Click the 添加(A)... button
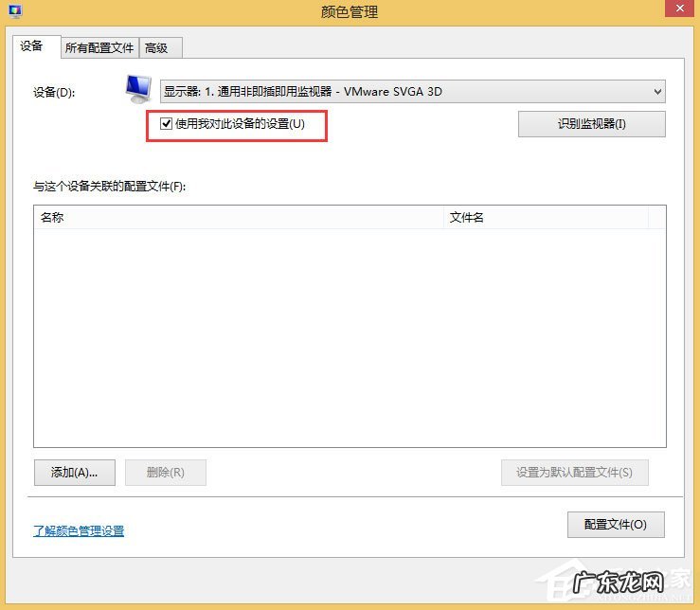The height and width of the screenshot is (610, 700). pyautogui.click(x=75, y=473)
